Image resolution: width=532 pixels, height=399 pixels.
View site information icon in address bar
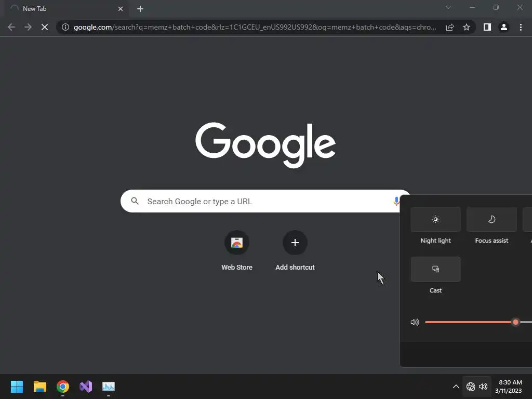[65, 27]
